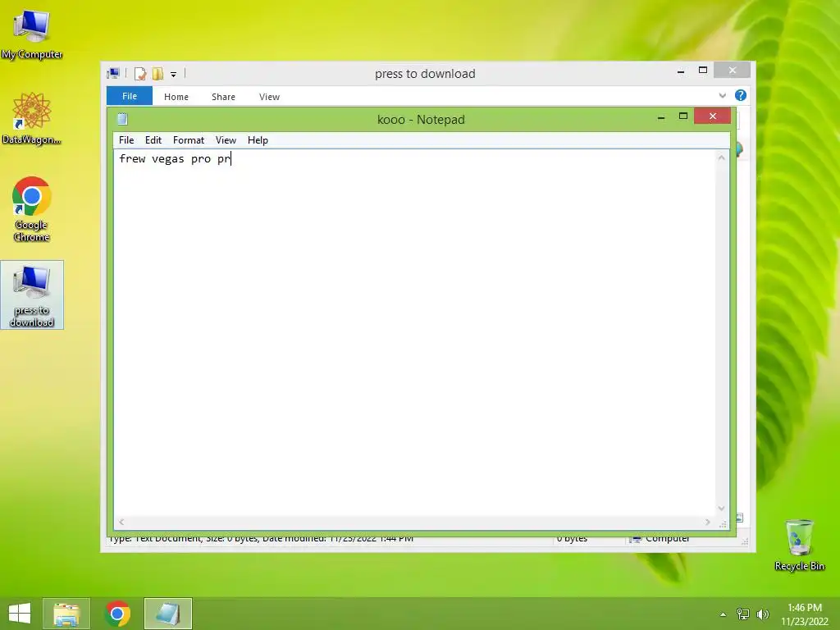
Task: Open Notepad's Format menu
Action: coord(189,140)
